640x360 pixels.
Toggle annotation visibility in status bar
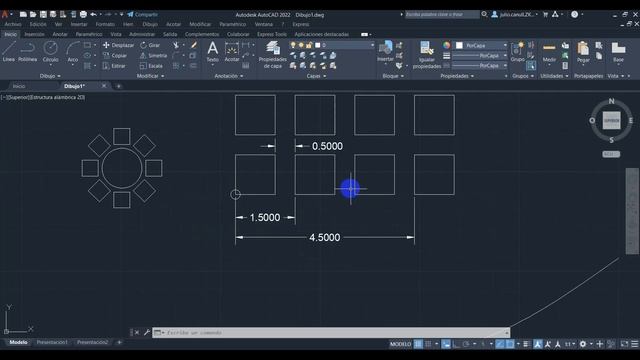[538, 344]
